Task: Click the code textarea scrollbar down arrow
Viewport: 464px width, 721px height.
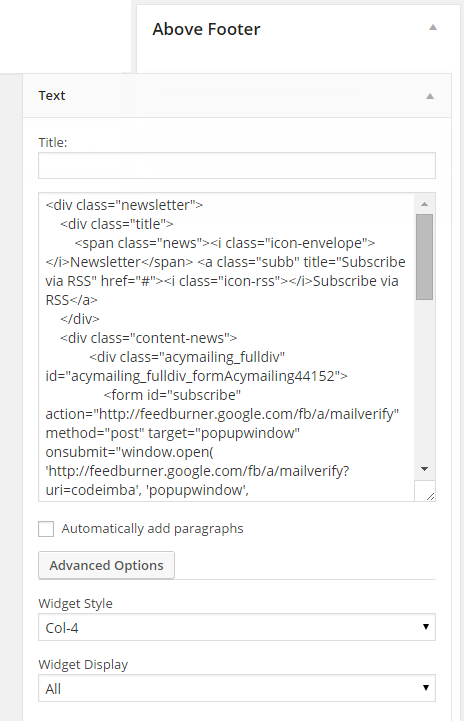Action: click(424, 469)
